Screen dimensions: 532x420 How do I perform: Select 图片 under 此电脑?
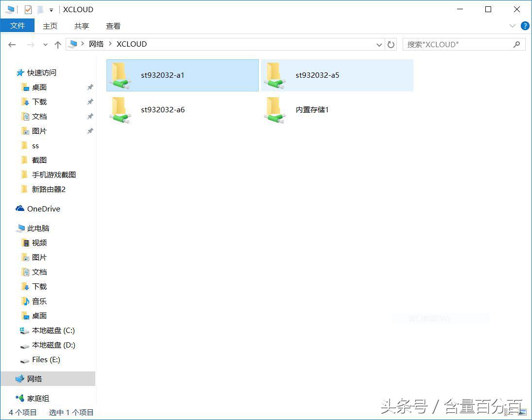click(x=39, y=257)
